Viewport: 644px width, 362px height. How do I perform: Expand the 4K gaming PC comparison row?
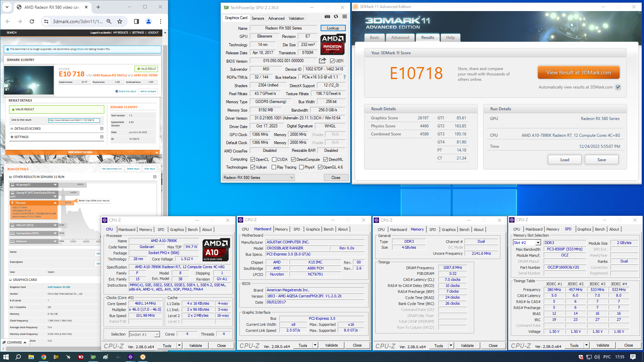[55, 185]
